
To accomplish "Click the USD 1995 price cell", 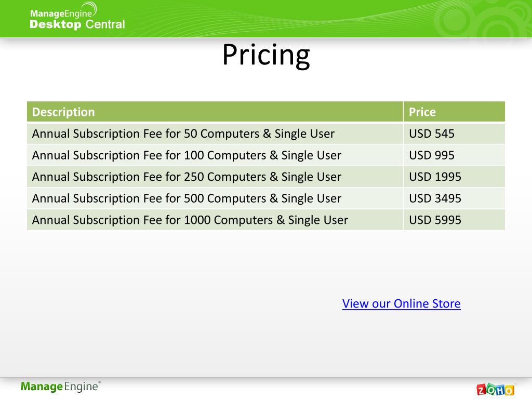I will pyautogui.click(x=454, y=177).
